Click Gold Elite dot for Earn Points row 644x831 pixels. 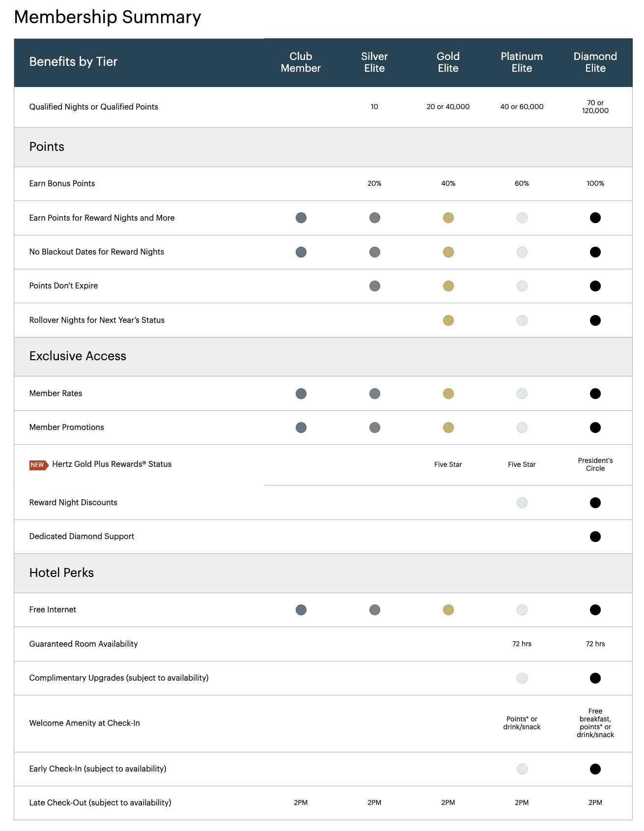click(448, 218)
